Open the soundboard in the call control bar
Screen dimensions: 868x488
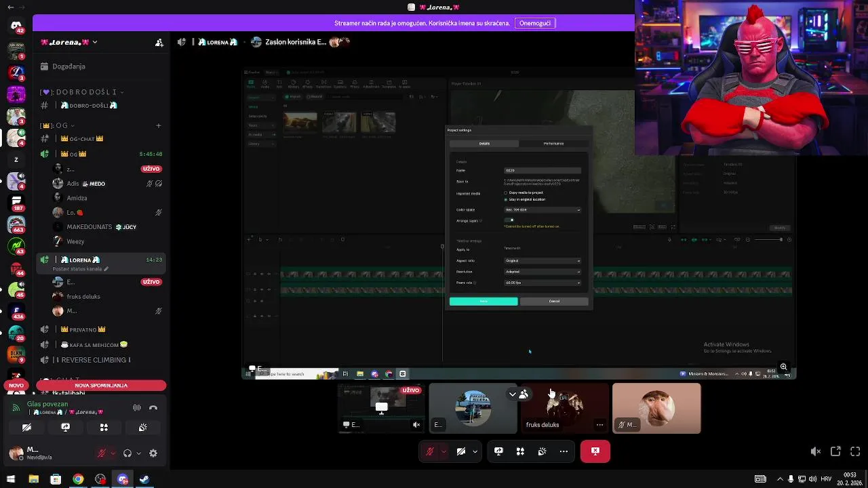click(x=542, y=451)
